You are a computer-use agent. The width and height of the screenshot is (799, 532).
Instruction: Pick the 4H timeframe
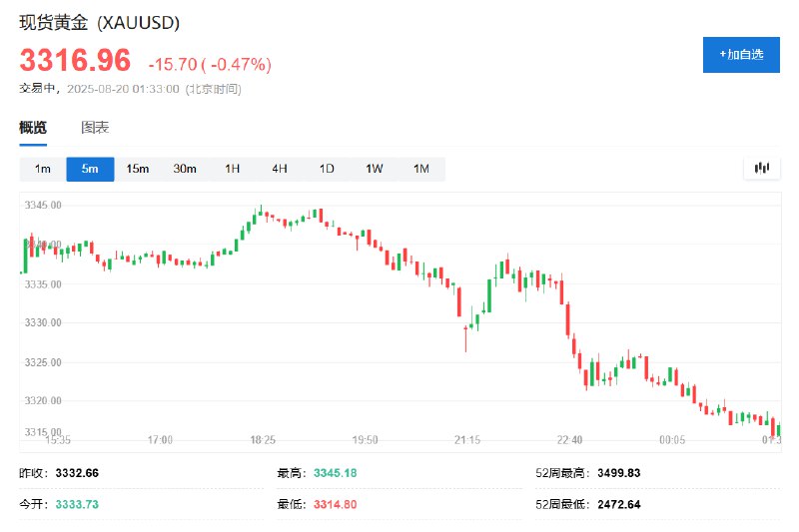tap(280, 169)
